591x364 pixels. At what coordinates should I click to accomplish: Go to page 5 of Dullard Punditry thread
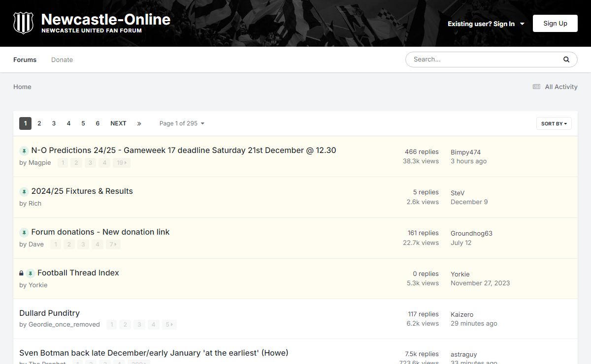pos(169,325)
